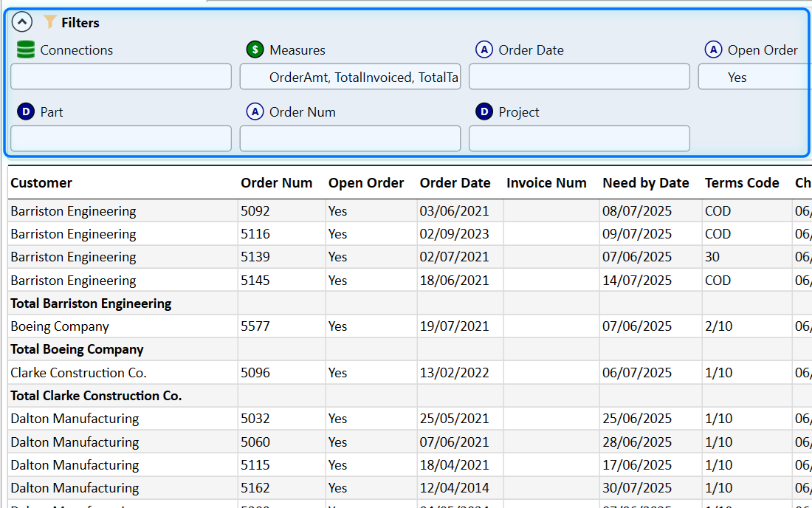This screenshot has width=812, height=508.
Task: Select the Filters title label
Action: (x=80, y=22)
